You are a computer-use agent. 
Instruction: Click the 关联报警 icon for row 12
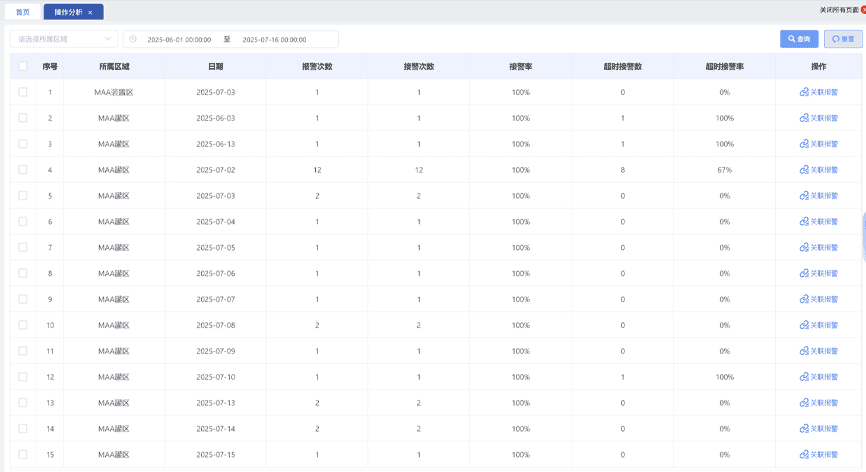804,378
